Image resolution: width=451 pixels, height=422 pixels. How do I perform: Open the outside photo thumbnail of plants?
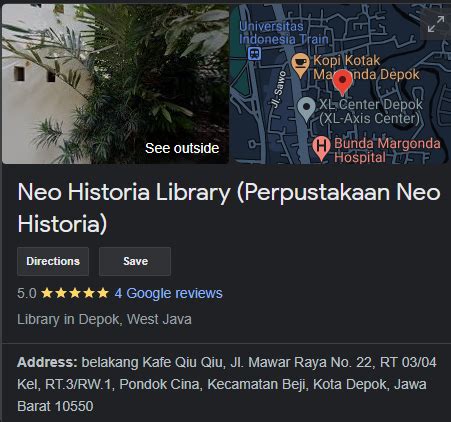click(x=115, y=84)
